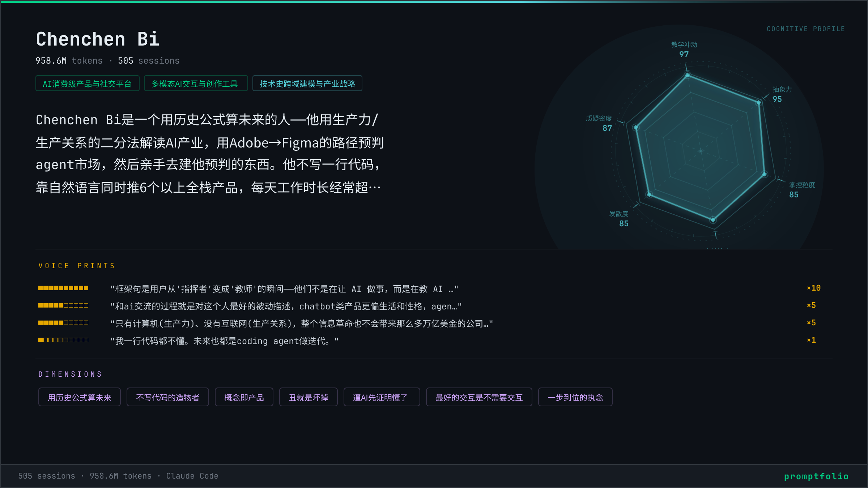Click the 教学冲动 radar vertex point
This screenshot has height=488, width=868.
tap(688, 75)
